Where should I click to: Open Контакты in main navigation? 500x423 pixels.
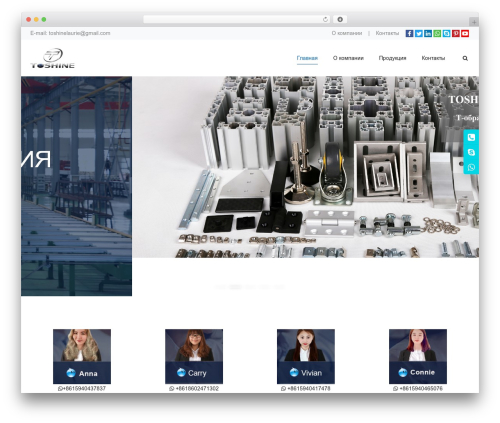click(x=433, y=58)
